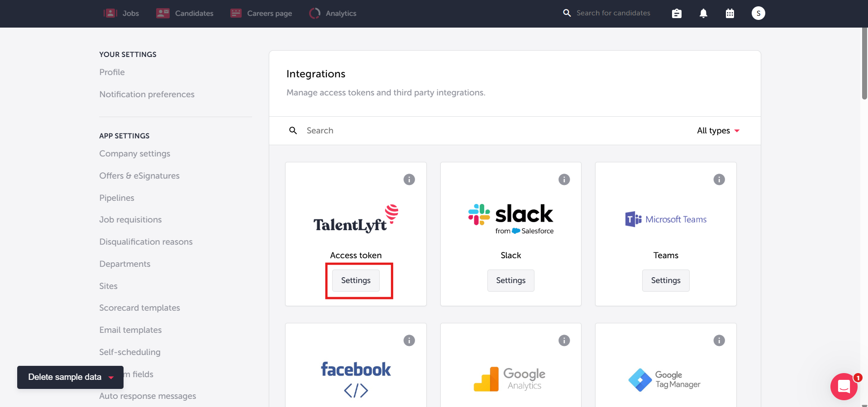Click the Microsoft Teams logo image
The width and height of the screenshot is (868, 407).
tap(666, 219)
